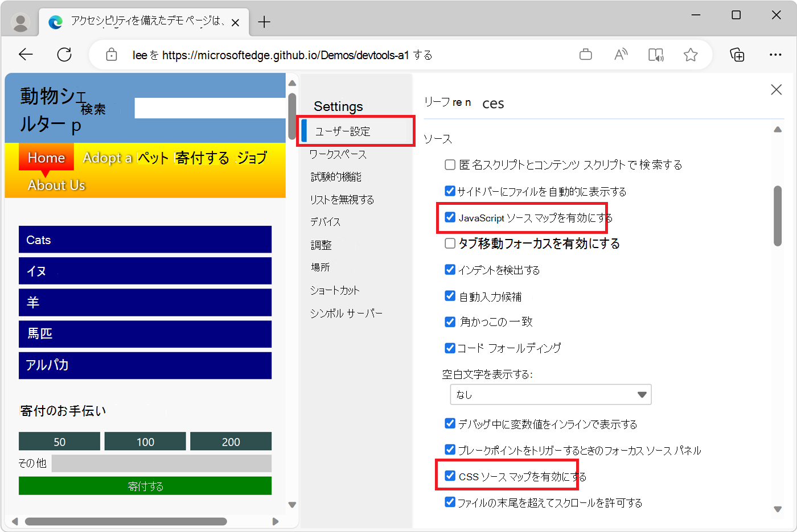Start Read Aloud from the toolbar

(x=621, y=54)
